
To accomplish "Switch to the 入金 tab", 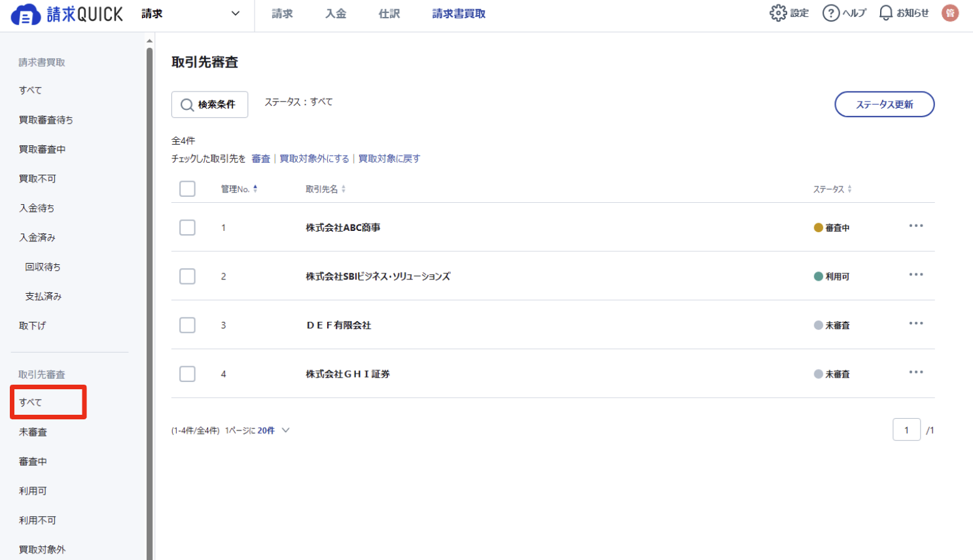I will (x=336, y=14).
